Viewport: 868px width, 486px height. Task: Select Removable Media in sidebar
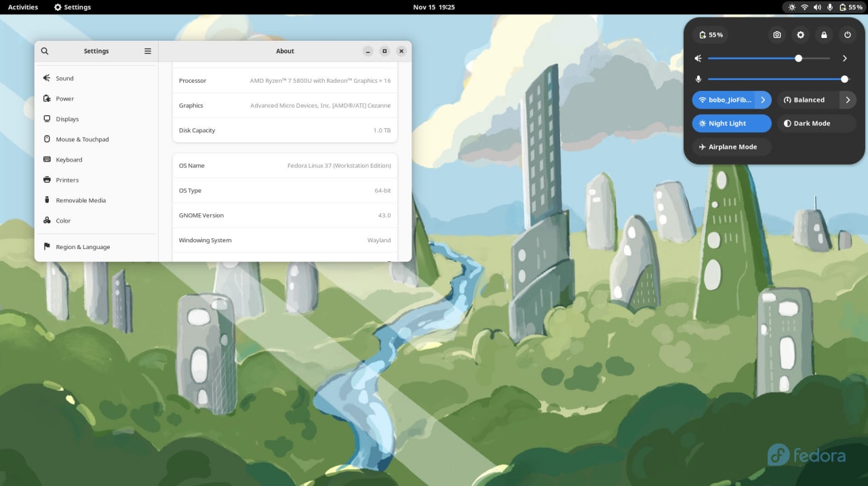(96, 200)
